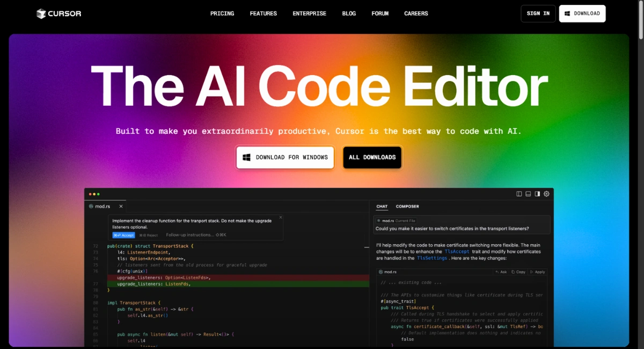
Task: Click Ask on the code block
Action: click(501, 272)
